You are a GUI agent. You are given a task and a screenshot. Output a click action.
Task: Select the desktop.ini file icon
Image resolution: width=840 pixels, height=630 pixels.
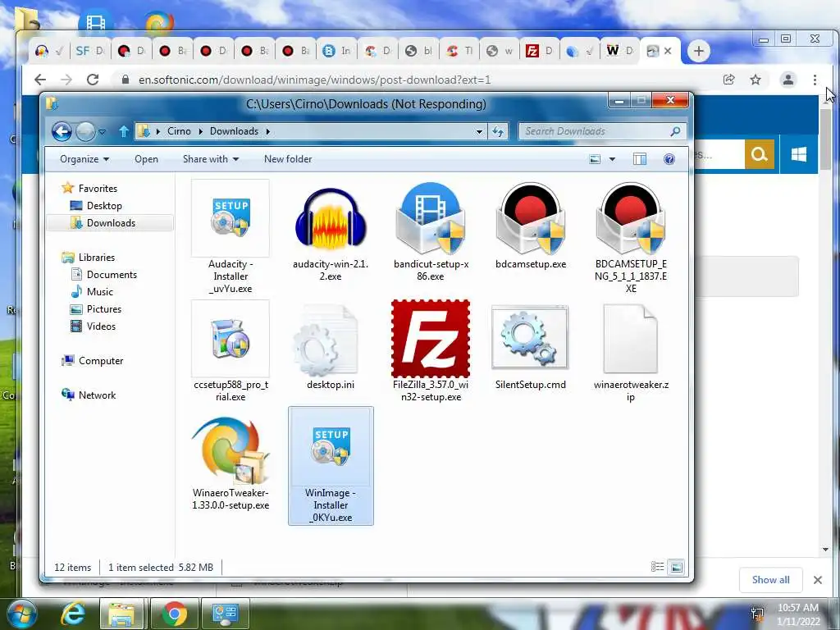(326, 340)
